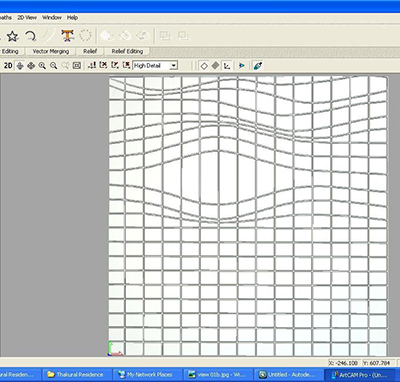400x382 pixels.
Task: Click the fit-to-window view icon
Action: [x=77, y=66]
